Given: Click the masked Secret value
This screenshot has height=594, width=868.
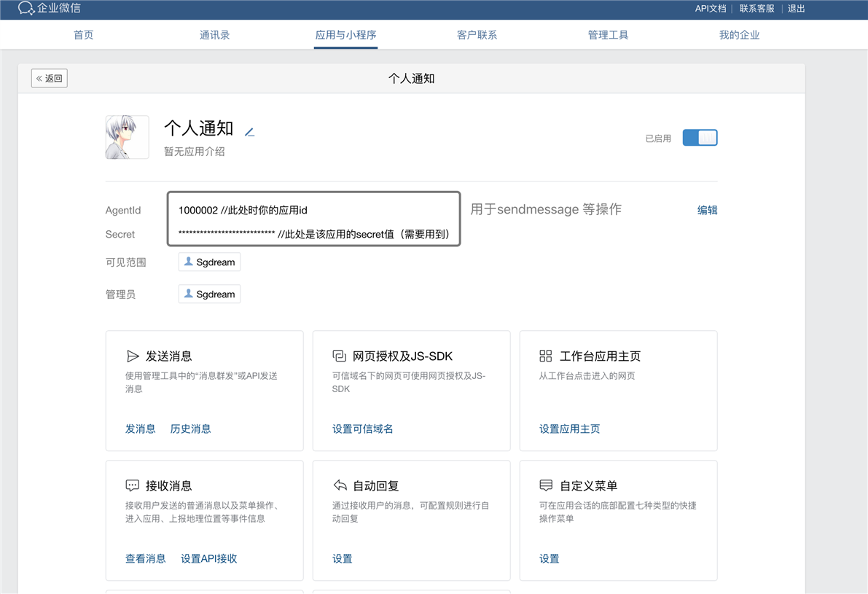Looking at the screenshot, I should tap(227, 234).
